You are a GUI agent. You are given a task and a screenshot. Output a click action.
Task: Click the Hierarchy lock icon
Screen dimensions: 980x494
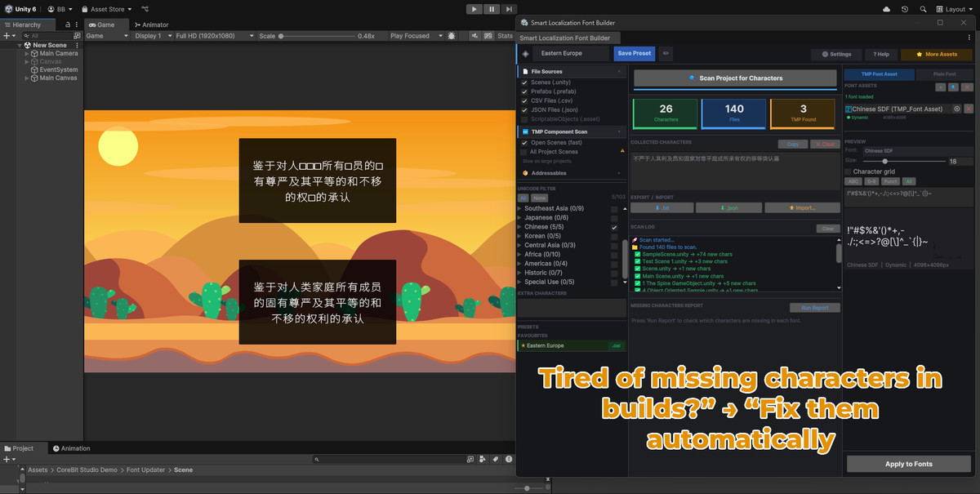pyautogui.click(x=67, y=25)
